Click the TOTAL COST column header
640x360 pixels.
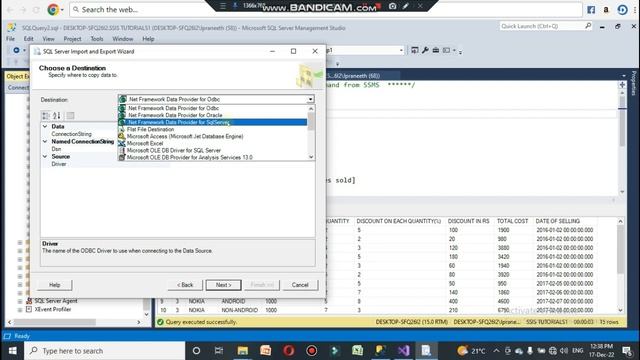pos(512,221)
